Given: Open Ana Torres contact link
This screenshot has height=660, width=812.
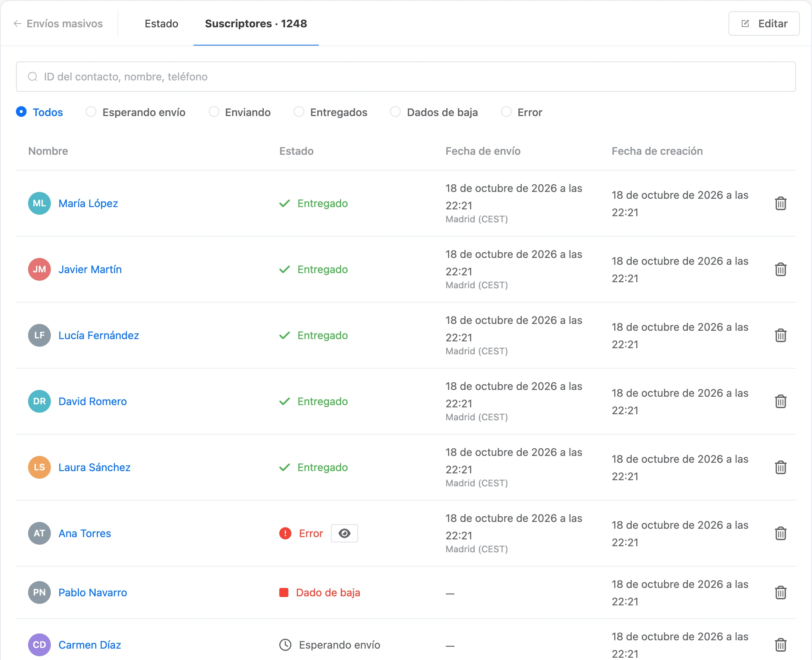Looking at the screenshot, I should 85,533.
